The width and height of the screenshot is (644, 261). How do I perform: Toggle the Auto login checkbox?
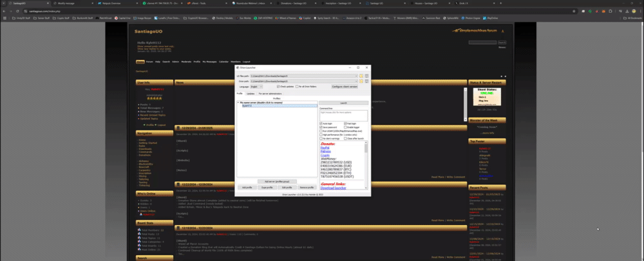tap(321, 123)
